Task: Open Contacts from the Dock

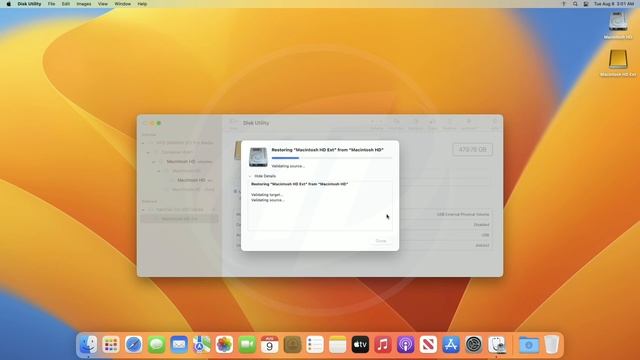Action: pyautogui.click(x=292, y=345)
